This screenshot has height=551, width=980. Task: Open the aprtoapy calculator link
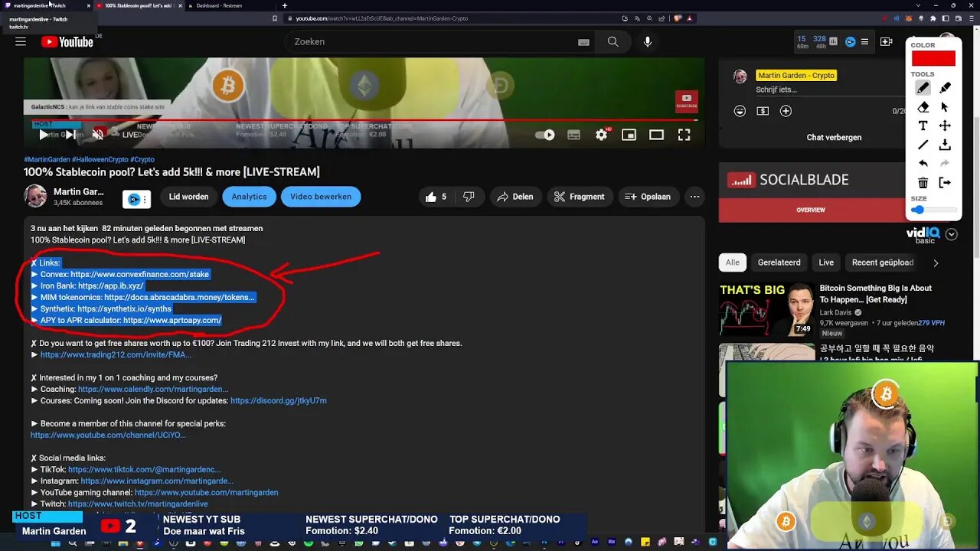click(172, 320)
